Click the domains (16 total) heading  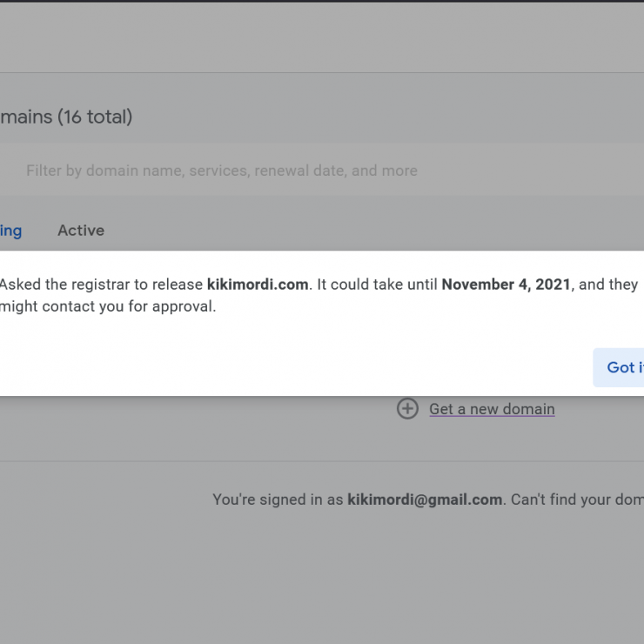pyautogui.click(x=66, y=117)
